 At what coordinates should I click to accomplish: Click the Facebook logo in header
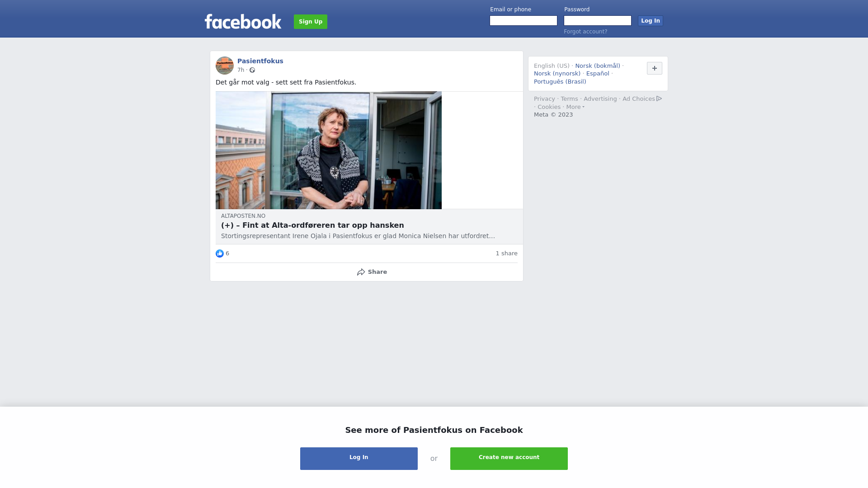tap(243, 22)
